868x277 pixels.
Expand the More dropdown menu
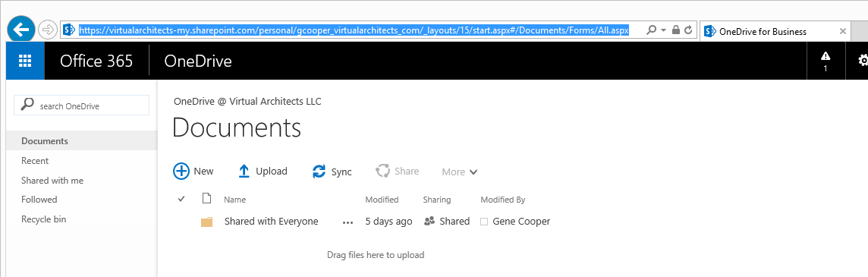[x=460, y=172]
